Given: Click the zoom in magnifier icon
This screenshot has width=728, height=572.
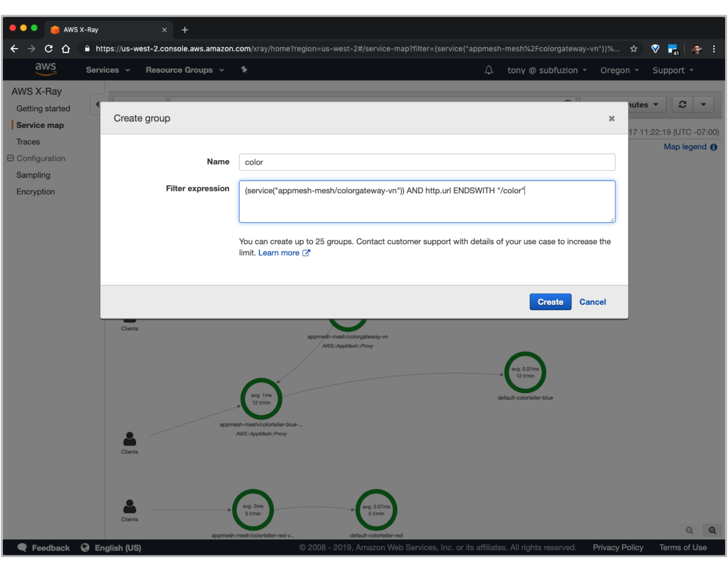Looking at the screenshot, I should click(x=712, y=530).
